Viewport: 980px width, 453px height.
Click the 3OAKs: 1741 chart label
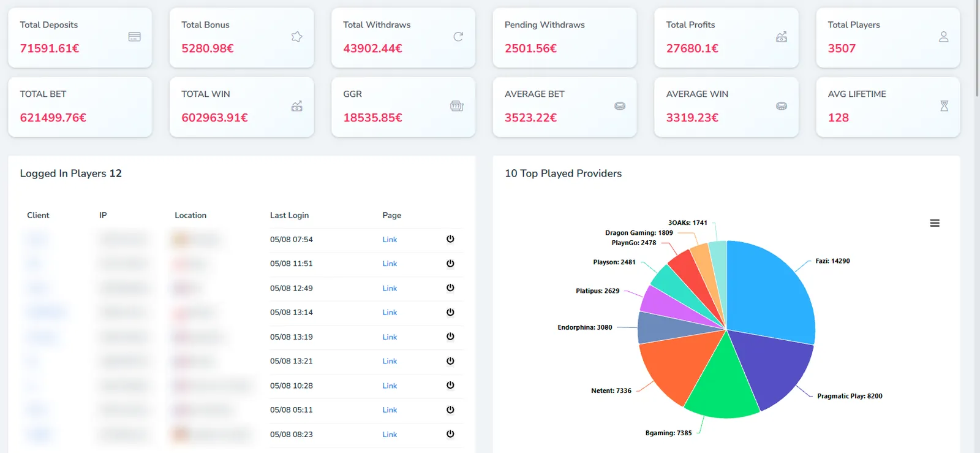pos(687,223)
